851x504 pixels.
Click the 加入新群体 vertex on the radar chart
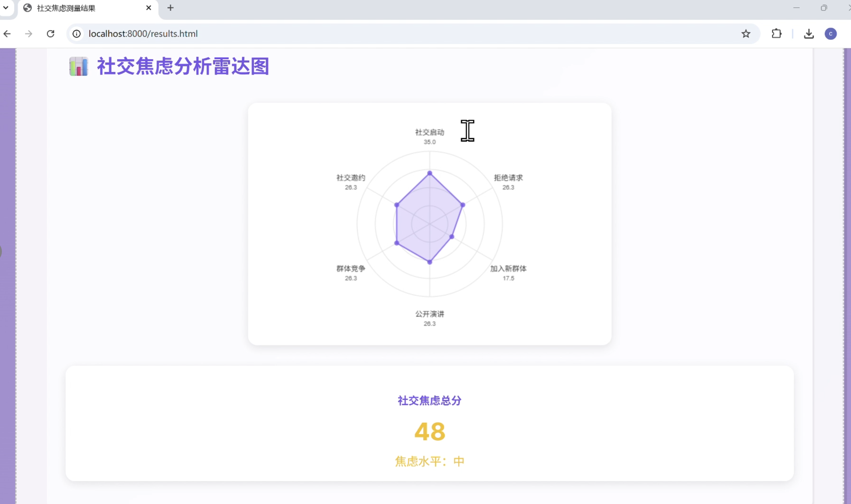point(452,236)
